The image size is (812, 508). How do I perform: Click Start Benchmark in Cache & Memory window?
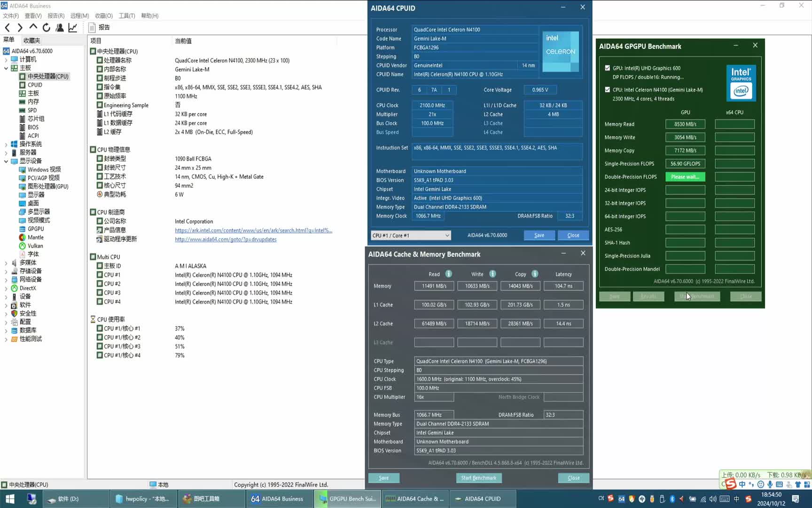(x=478, y=478)
